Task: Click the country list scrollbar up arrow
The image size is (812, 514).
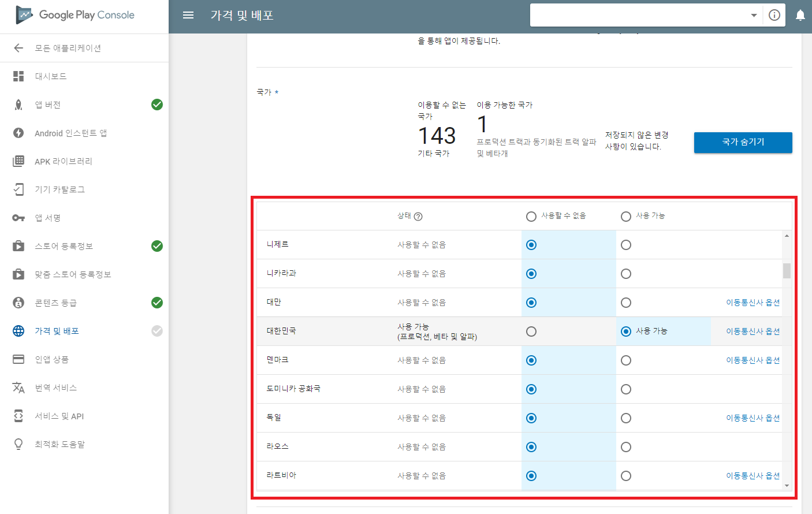Action: (787, 236)
